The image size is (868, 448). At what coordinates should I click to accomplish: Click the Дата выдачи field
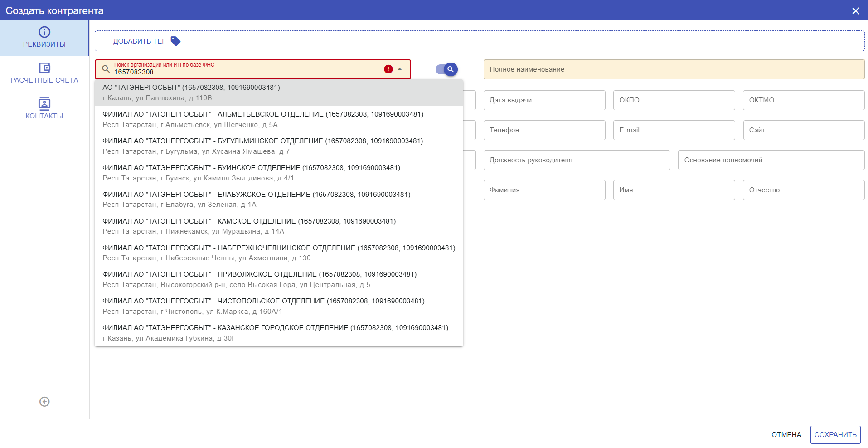tap(544, 100)
